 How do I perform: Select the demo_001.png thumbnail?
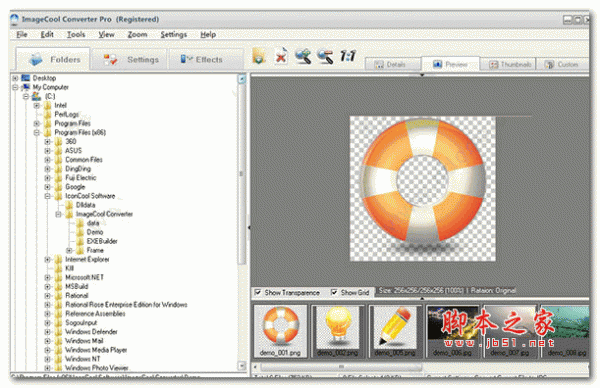click(280, 331)
